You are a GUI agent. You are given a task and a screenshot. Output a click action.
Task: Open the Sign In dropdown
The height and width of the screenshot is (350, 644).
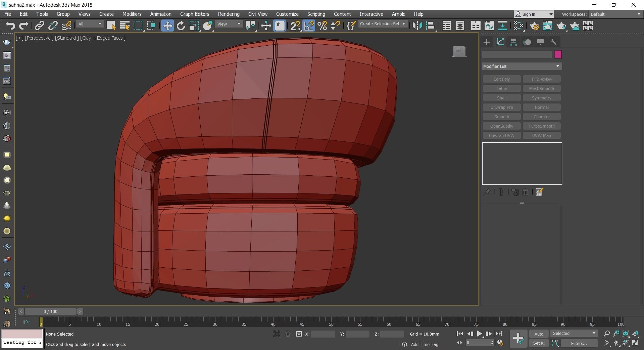pyautogui.click(x=534, y=14)
